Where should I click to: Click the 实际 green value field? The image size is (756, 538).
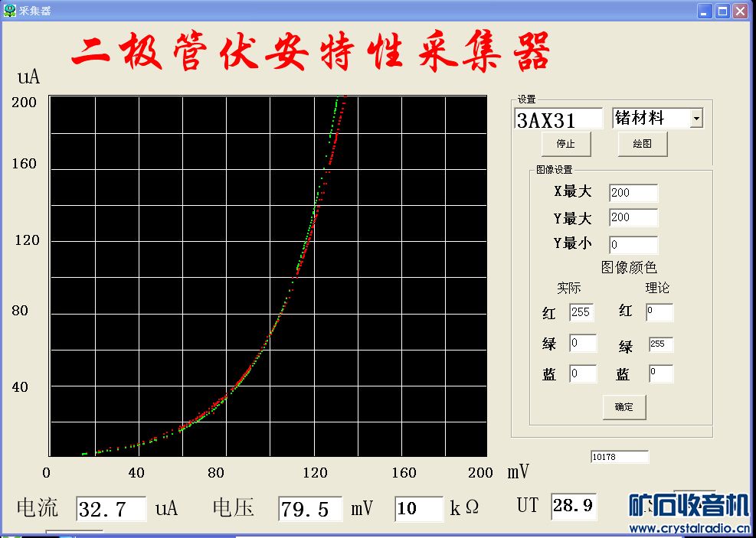(582, 344)
